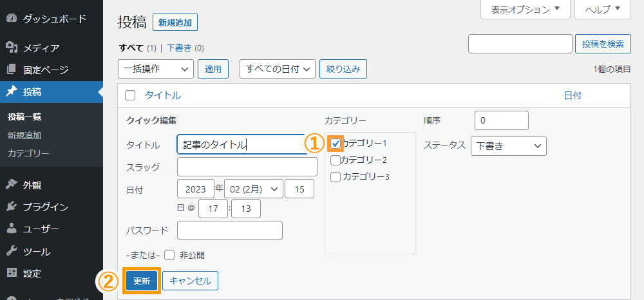Image resolution: width=644 pixels, height=300 pixels.
Task: Click the Pages icon beside 固定ページ
Action: click(12, 70)
